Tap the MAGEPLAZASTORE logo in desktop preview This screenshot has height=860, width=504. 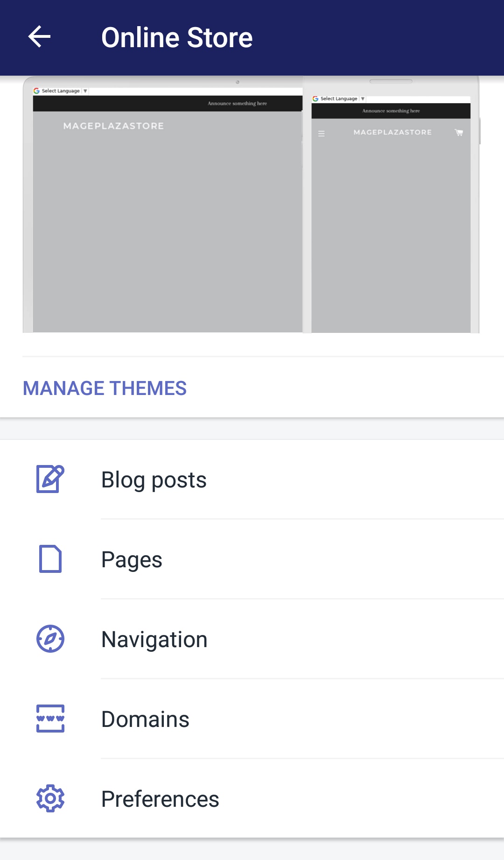tap(113, 126)
